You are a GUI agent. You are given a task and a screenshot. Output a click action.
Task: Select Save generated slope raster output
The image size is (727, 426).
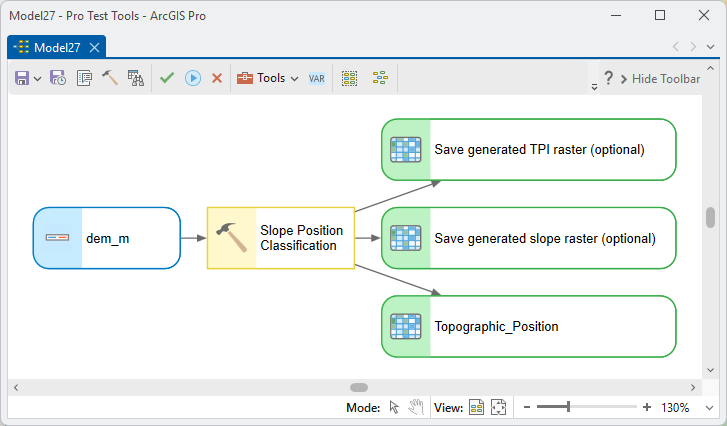529,238
